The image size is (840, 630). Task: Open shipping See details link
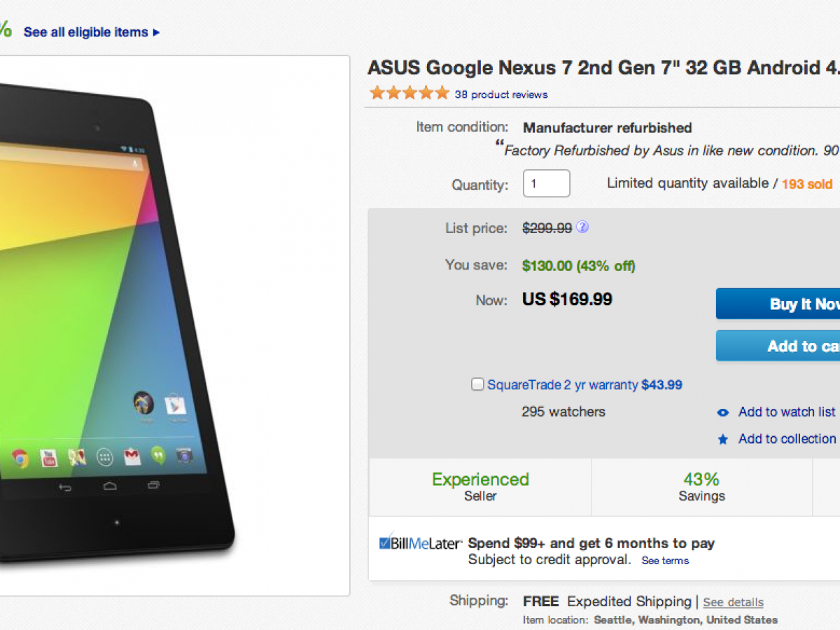point(733,602)
